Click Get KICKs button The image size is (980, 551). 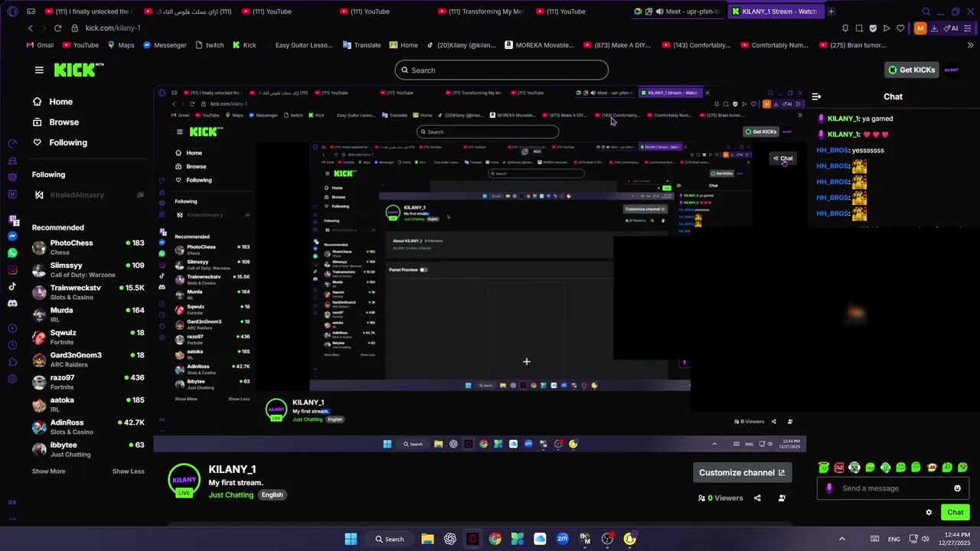coord(911,70)
